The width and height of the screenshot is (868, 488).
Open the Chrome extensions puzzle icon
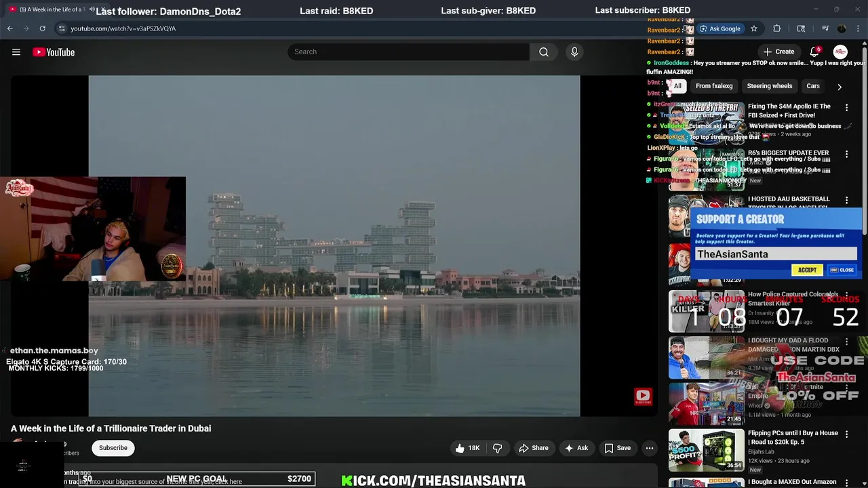tap(777, 28)
